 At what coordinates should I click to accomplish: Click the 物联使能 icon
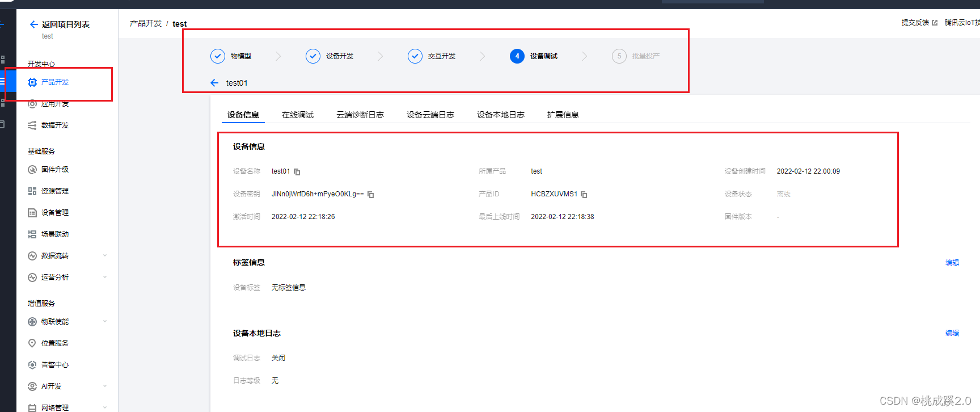[32, 322]
